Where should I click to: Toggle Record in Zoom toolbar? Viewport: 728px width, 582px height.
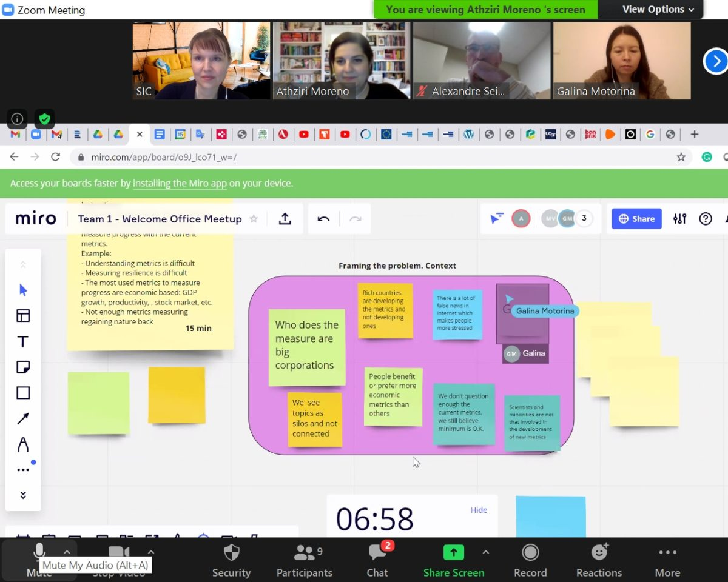pyautogui.click(x=530, y=560)
